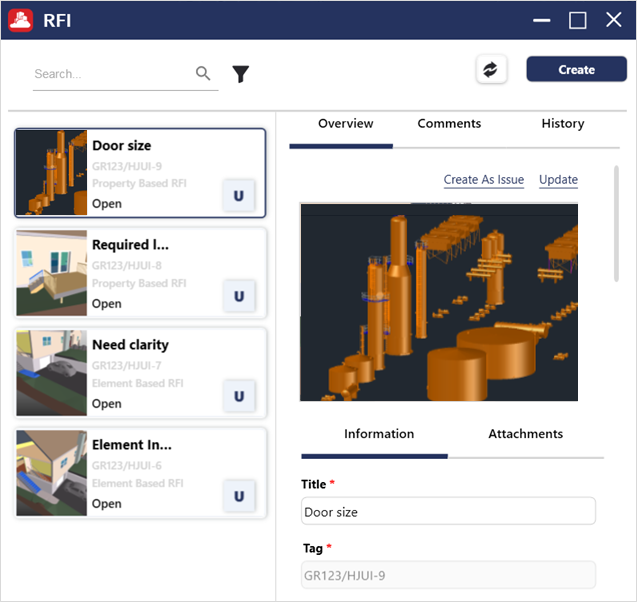Click the U badge on Door size card
This screenshot has height=602, width=637.
tap(238, 196)
